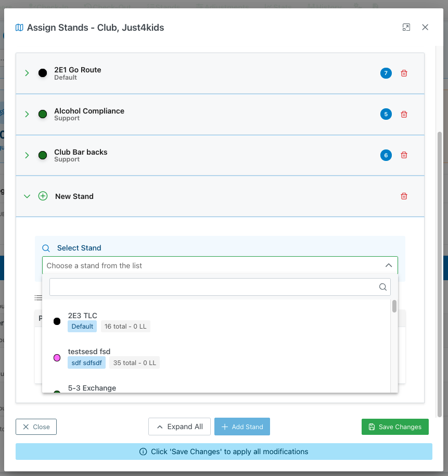Click the green plus icon beside New Stand
The height and width of the screenshot is (476, 448).
(x=43, y=196)
